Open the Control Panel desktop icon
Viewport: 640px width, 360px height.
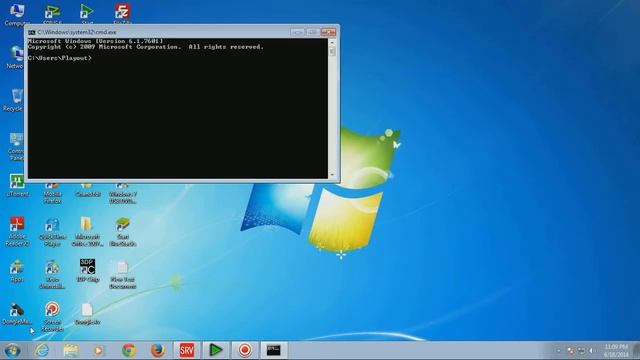pyautogui.click(x=16, y=146)
